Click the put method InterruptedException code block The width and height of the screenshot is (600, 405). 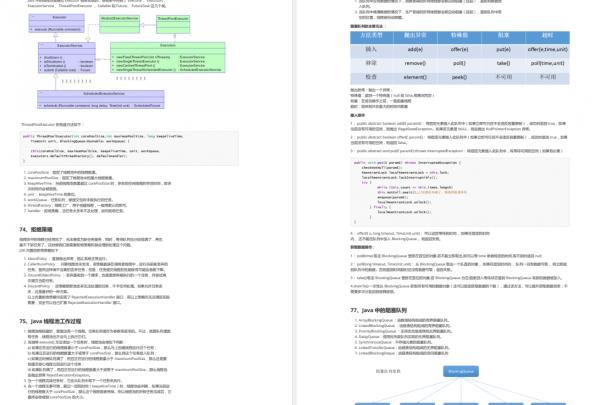pos(460,192)
